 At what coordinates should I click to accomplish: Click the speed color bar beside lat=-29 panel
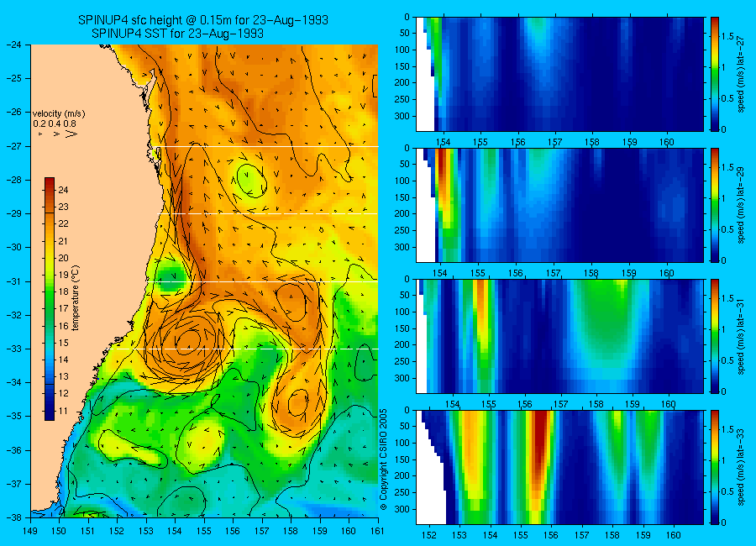click(714, 205)
